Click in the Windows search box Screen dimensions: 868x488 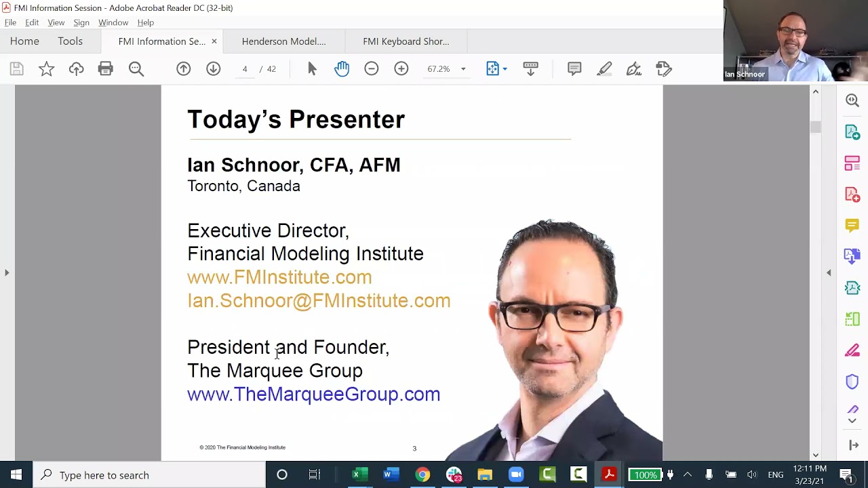point(149,475)
